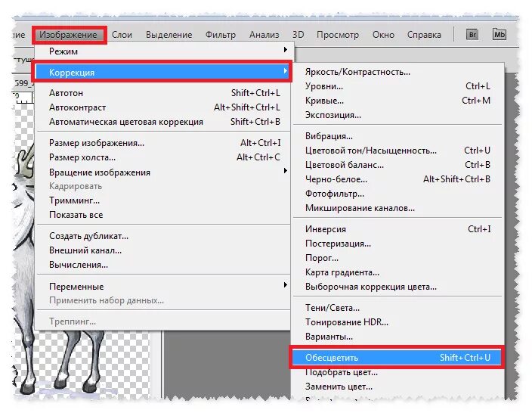
Task: Open Постеризация adjustment
Action: (397, 244)
